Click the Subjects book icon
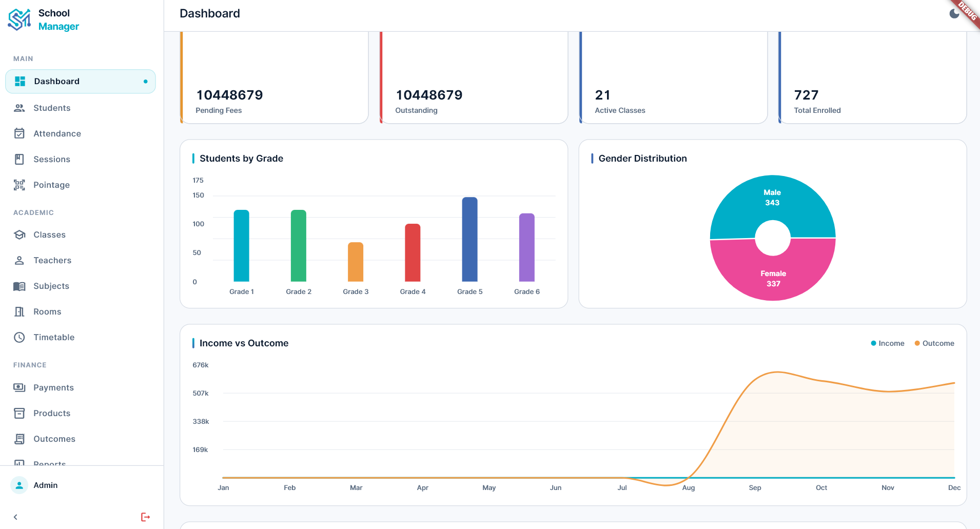980x529 pixels. 19,286
